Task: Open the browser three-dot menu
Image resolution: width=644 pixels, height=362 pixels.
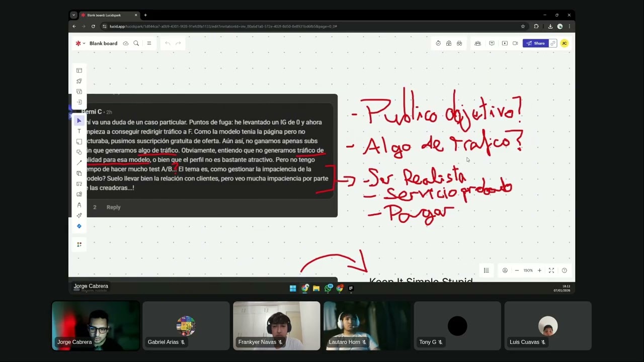Action: (570, 26)
